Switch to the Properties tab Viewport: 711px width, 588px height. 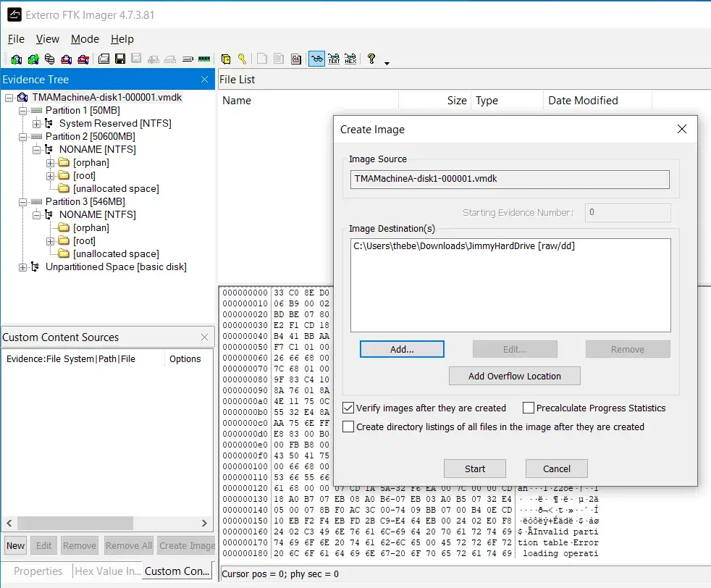pos(37,571)
